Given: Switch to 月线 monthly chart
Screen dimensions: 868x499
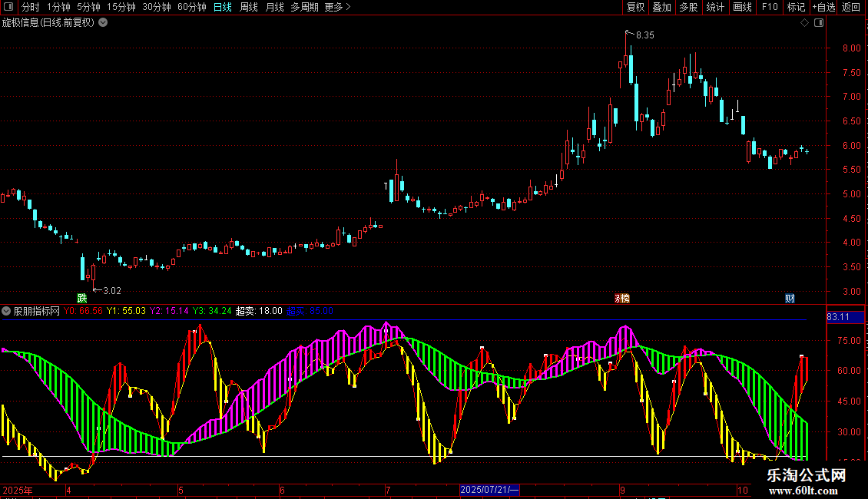Looking at the screenshot, I should 274,7.
